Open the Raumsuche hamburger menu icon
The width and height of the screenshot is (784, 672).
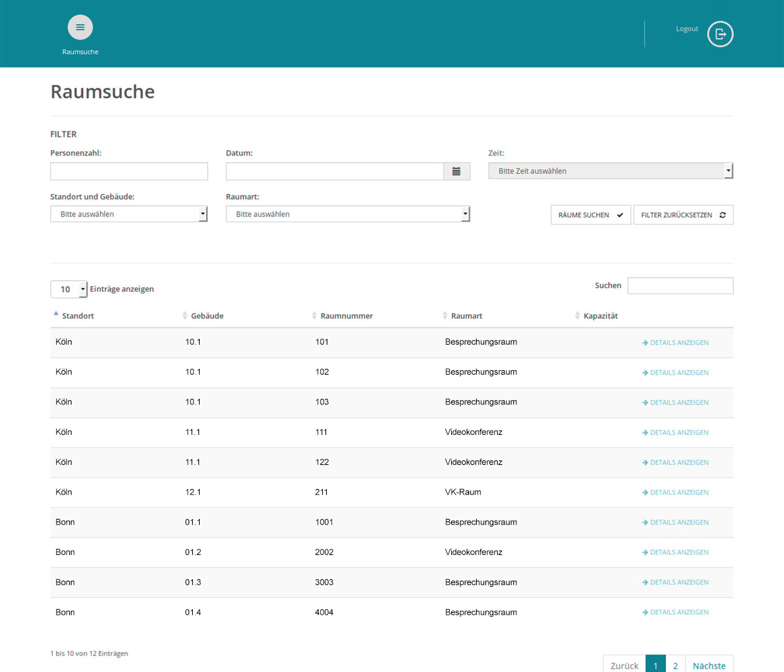pyautogui.click(x=80, y=27)
